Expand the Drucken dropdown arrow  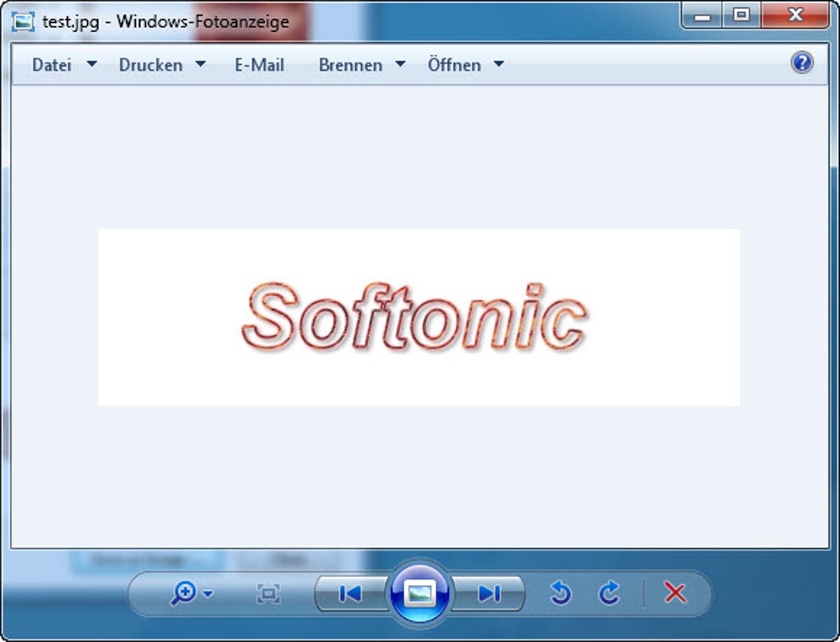pyautogui.click(x=200, y=63)
